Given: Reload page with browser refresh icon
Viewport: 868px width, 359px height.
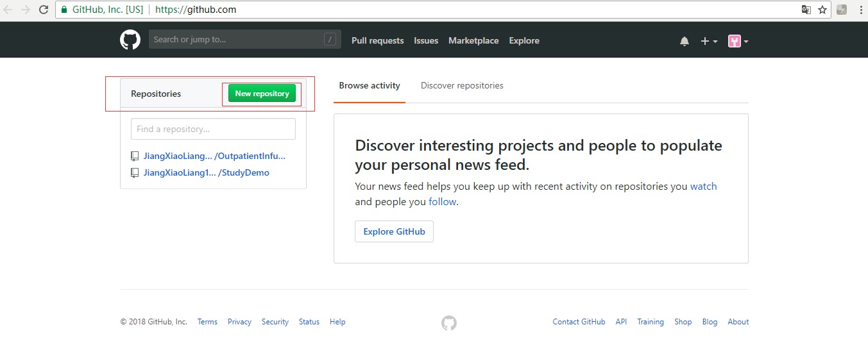Looking at the screenshot, I should pyautogui.click(x=44, y=10).
